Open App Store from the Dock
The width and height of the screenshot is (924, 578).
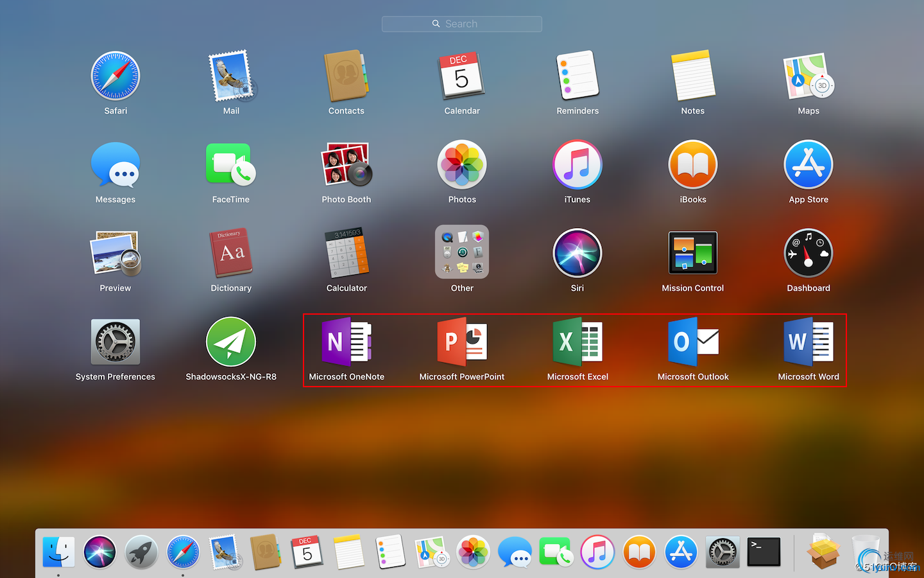[681, 552]
